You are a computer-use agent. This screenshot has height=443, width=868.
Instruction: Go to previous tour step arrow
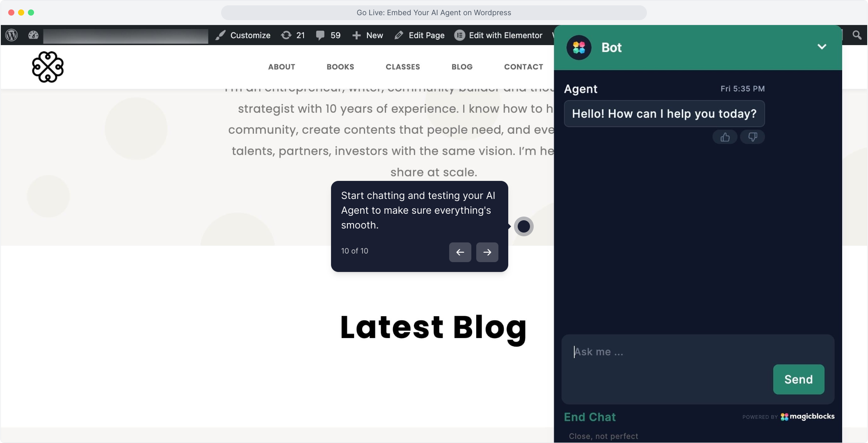(x=460, y=252)
